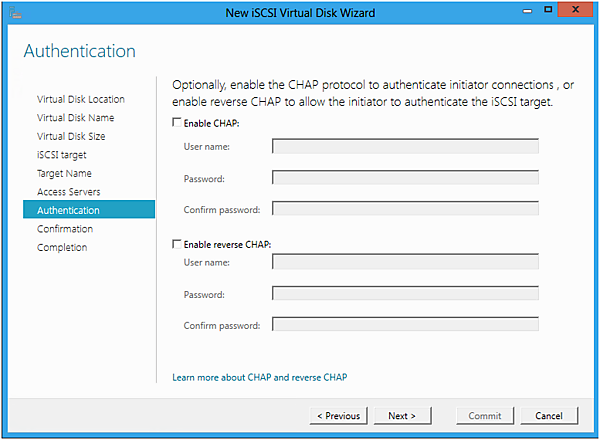This screenshot has width=600, height=440.
Task: Go to the Confirmation step
Action: [65, 229]
